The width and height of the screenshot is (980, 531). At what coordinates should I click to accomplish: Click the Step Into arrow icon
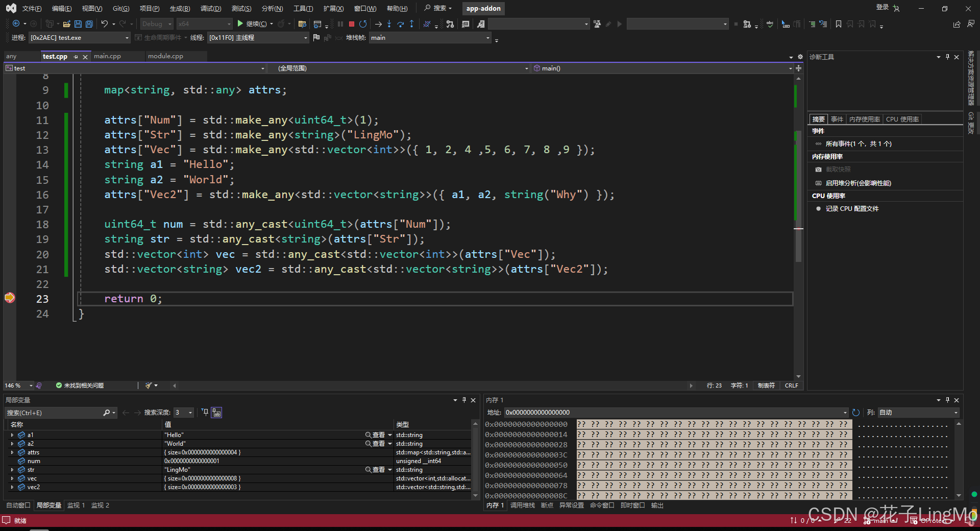click(389, 24)
